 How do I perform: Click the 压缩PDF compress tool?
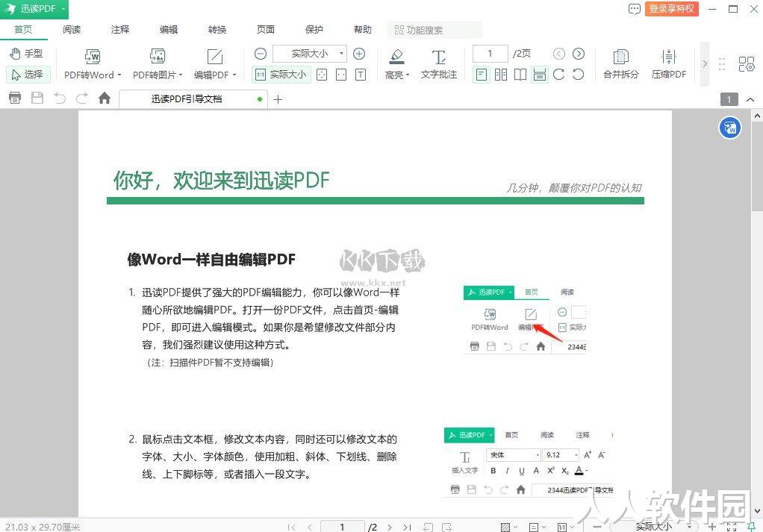pyautogui.click(x=669, y=63)
